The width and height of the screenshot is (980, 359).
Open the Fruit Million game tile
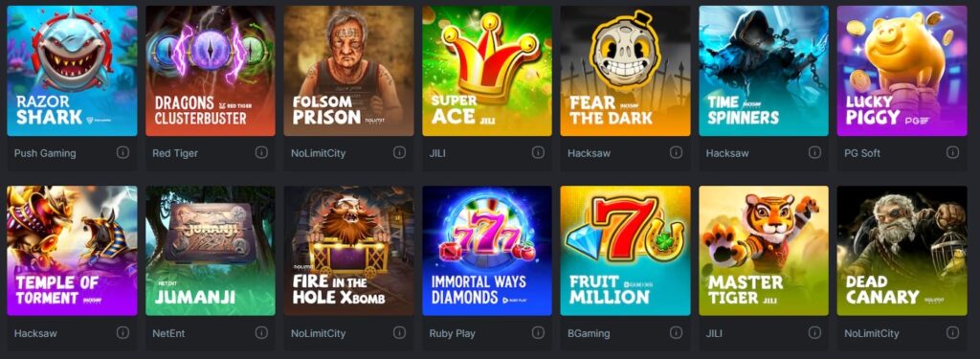coord(625,251)
